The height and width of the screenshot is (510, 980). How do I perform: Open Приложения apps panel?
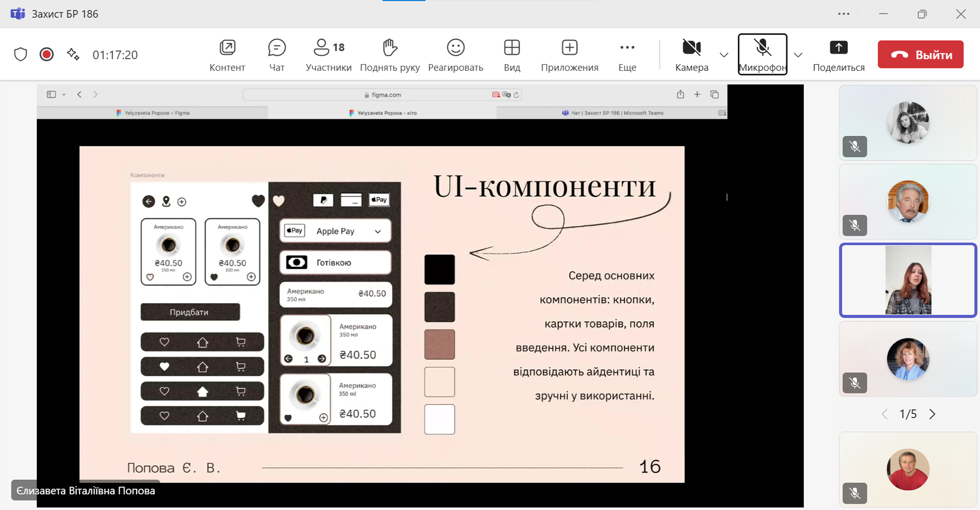pos(569,55)
